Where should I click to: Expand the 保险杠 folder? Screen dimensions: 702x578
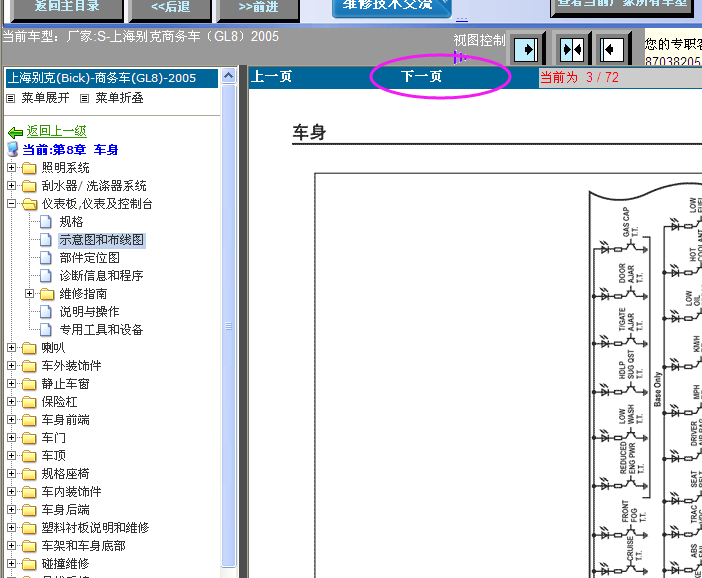coord(12,402)
